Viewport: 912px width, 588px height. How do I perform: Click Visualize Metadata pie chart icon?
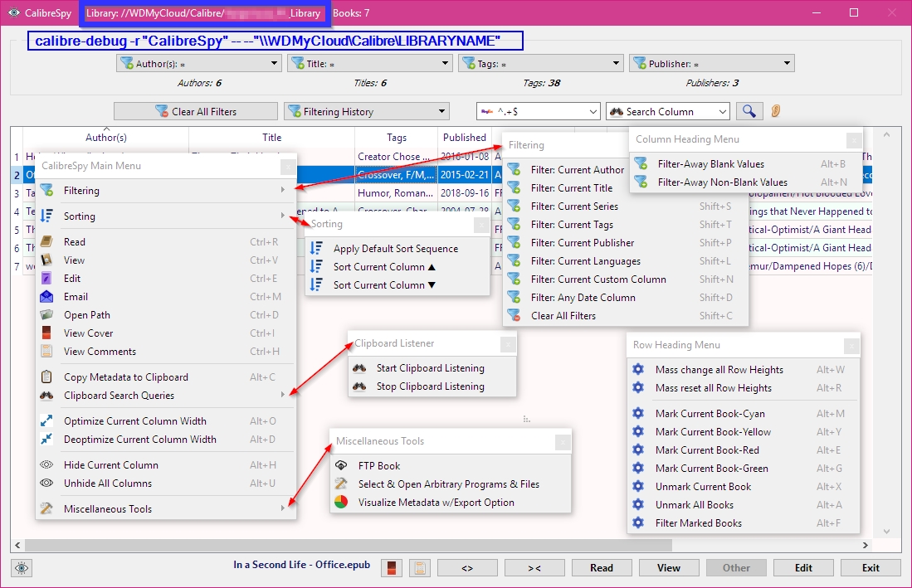click(x=341, y=502)
